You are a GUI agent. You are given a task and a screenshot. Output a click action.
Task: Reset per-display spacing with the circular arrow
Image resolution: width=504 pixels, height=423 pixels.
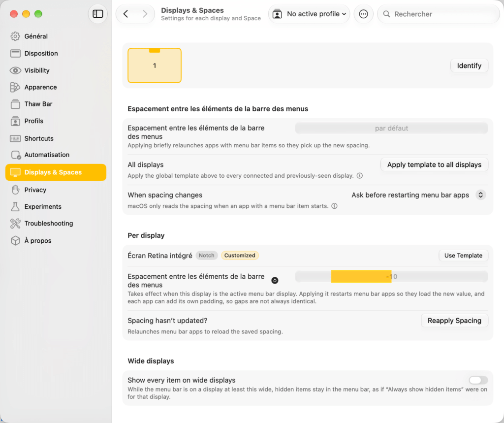point(275,281)
